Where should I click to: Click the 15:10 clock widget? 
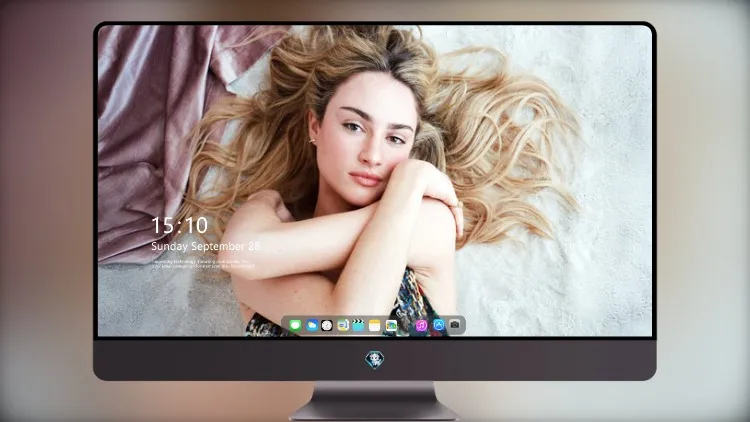point(179,225)
